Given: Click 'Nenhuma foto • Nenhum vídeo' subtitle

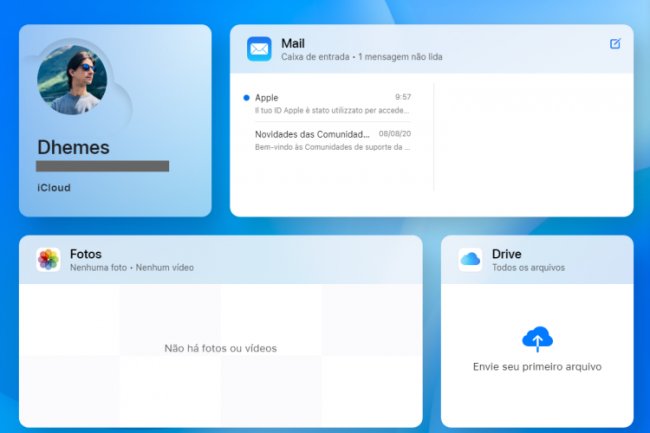Looking at the screenshot, I should 131,268.
